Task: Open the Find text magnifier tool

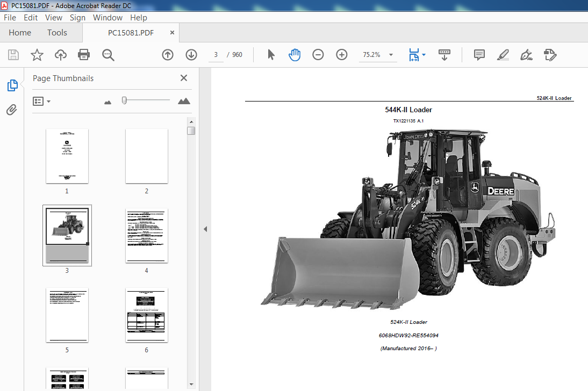Action: (108, 55)
